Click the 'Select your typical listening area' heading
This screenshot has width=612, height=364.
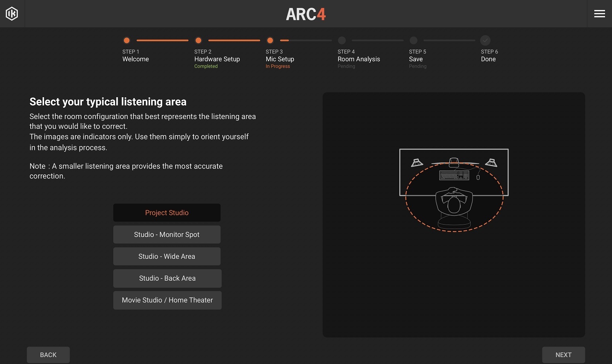[108, 102]
